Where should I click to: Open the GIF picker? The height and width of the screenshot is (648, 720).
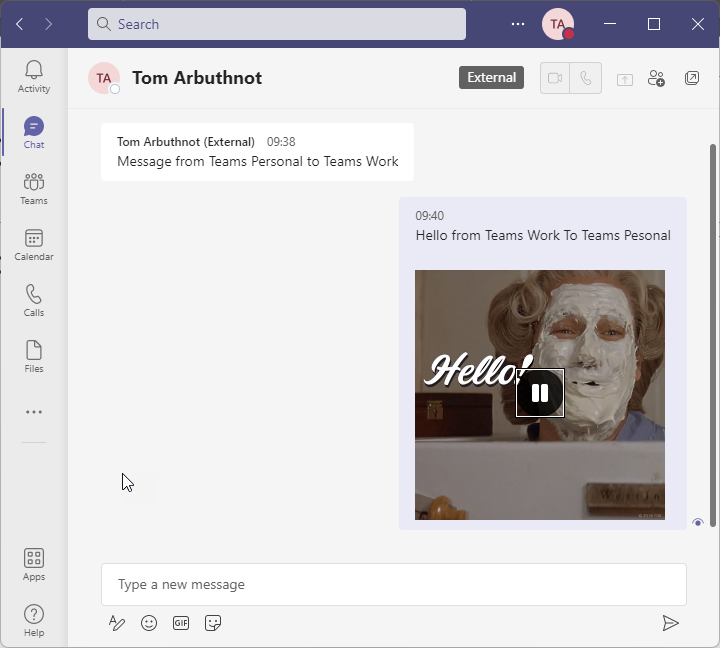point(181,623)
